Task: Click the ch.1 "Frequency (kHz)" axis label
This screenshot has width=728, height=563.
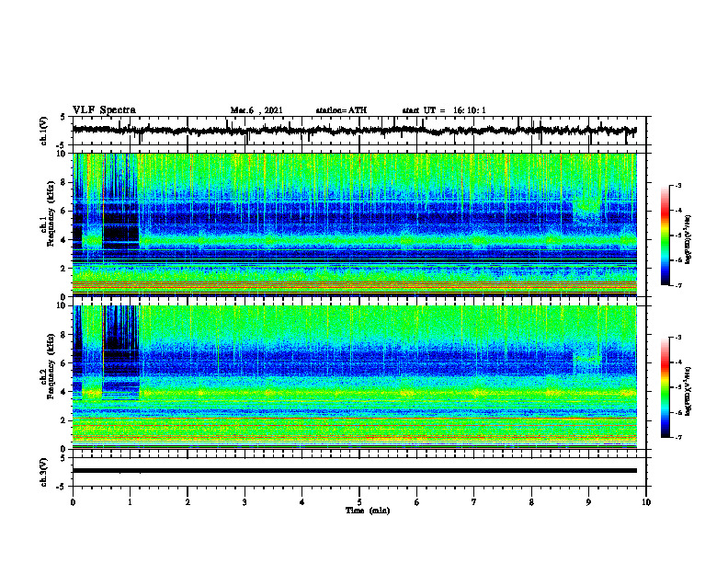Action: 51,213
